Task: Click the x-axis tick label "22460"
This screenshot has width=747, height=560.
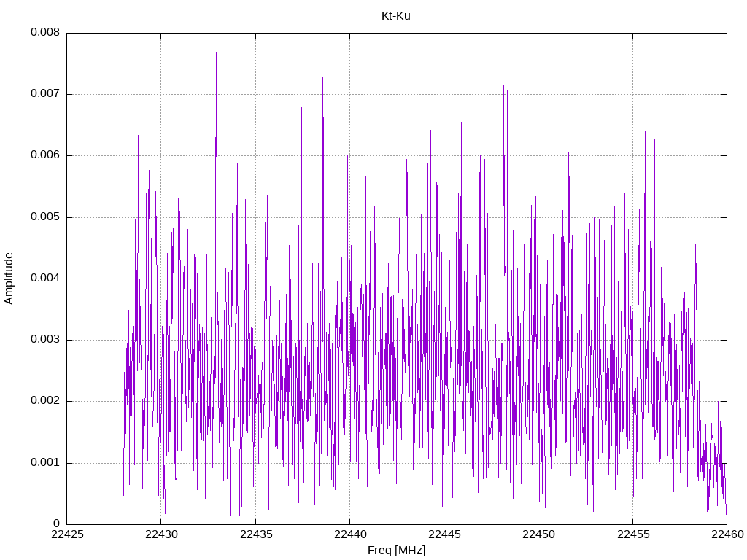Action: pos(727,534)
